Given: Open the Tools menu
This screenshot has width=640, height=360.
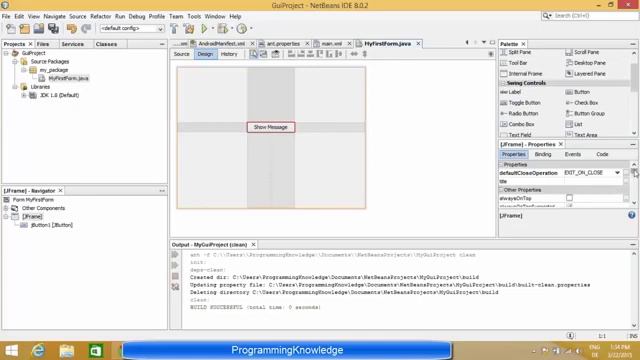Looking at the screenshot, I should click(x=194, y=16).
